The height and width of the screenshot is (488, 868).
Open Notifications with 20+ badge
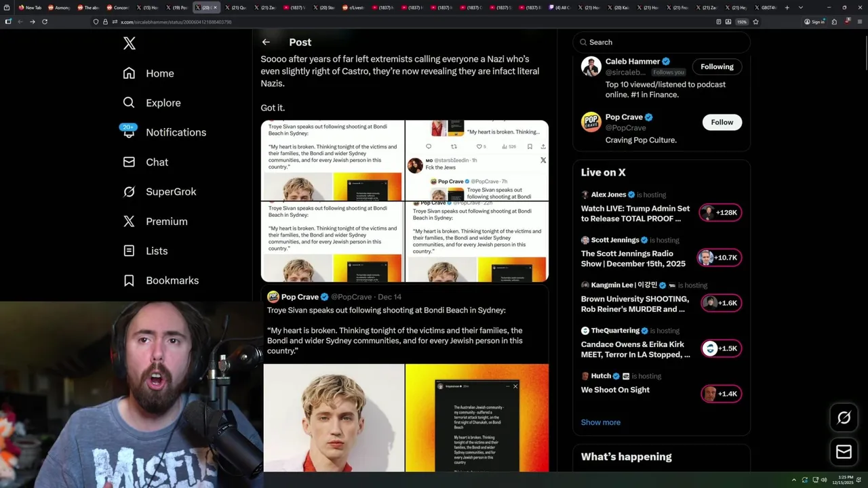[163, 132]
